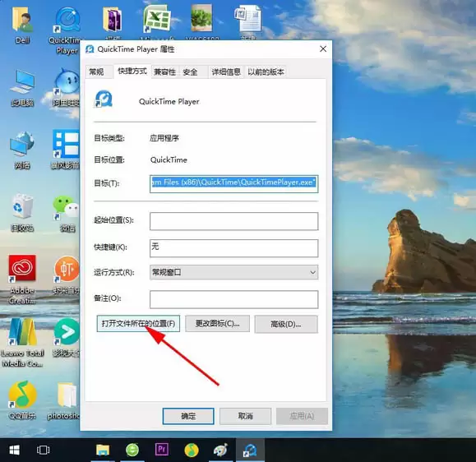Switch to the 常规 tab
Image resolution: width=476 pixels, height=462 pixels.
coord(96,72)
